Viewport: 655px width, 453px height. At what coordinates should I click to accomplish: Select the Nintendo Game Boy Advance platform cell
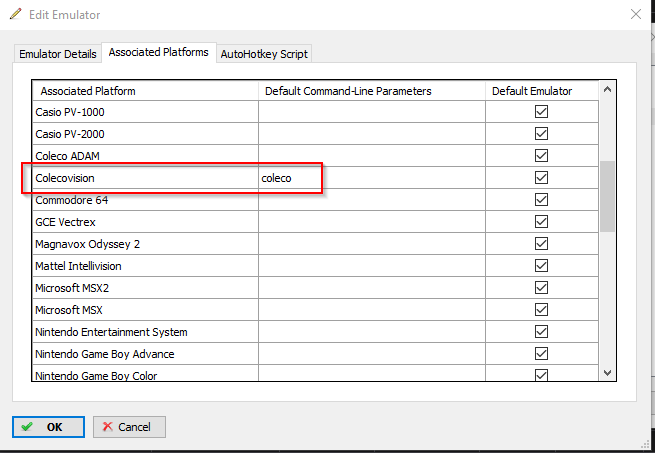point(145,354)
